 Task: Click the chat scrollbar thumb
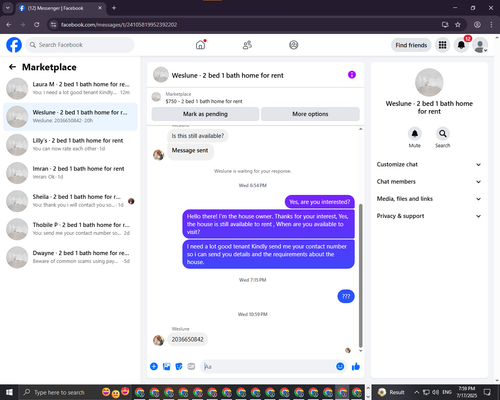click(x=360, y=275)
